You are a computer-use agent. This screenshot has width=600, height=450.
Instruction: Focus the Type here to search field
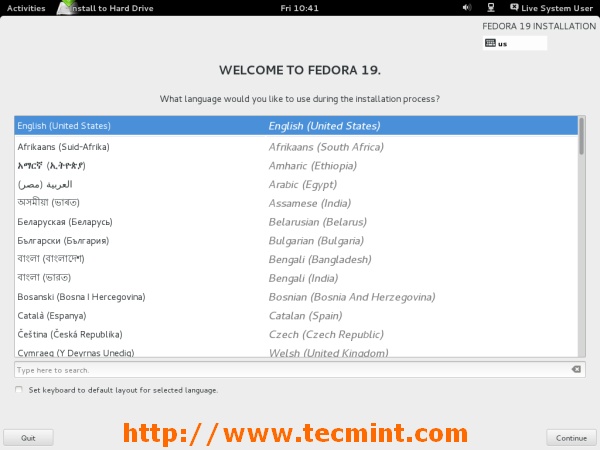coord(300,370)
